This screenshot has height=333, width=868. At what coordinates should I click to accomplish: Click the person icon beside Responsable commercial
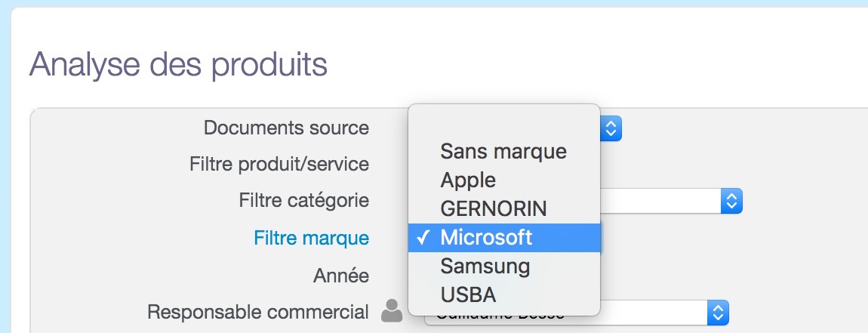pos(392,311)
